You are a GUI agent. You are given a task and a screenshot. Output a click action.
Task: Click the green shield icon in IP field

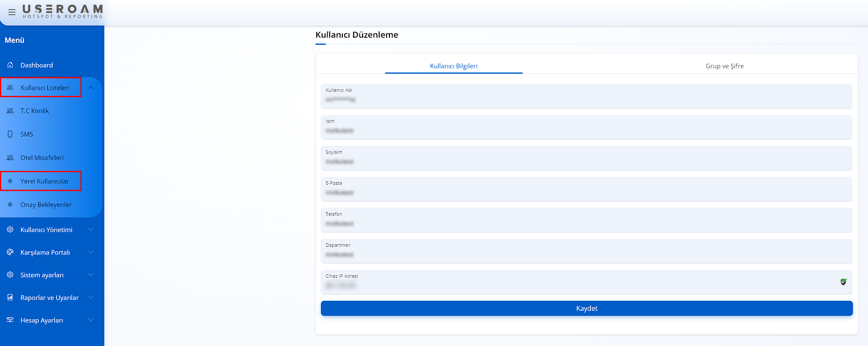click(843, 282)
